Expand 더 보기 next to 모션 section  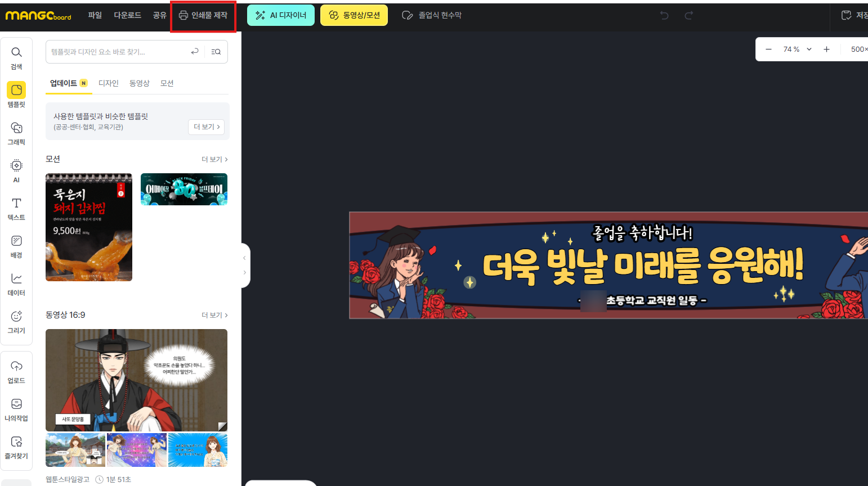(214, 160)
